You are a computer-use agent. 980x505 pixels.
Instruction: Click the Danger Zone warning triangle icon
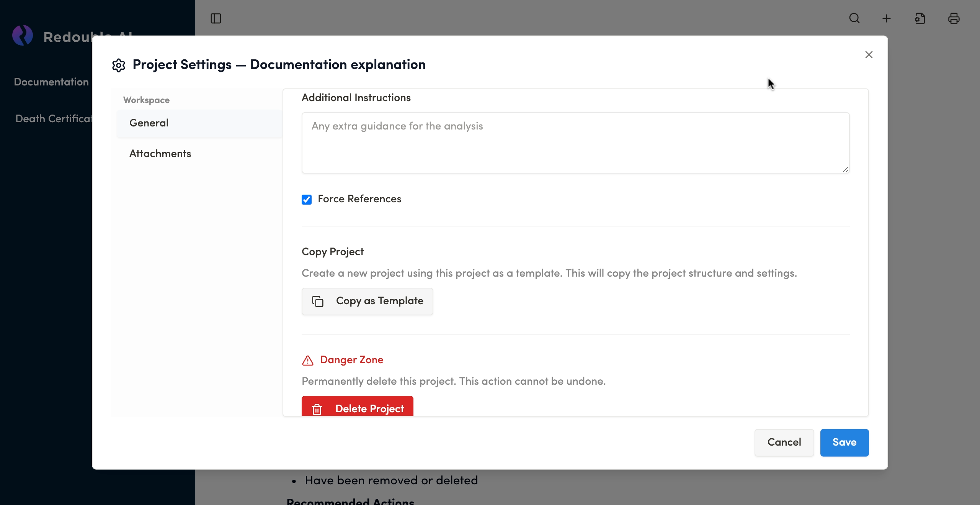tap(308, 361)
